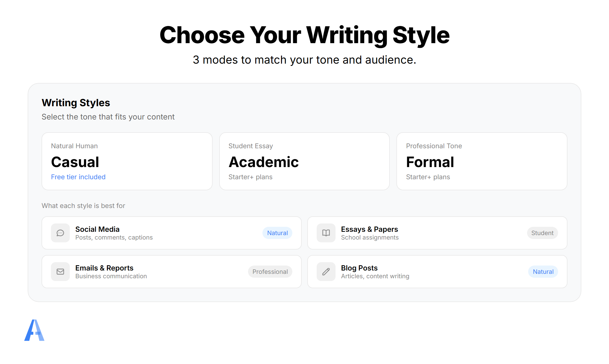The height and width of the screenshot is (364, 609).
Task: Open the Essays & Papers title
Action: click(x=369, y=229)
